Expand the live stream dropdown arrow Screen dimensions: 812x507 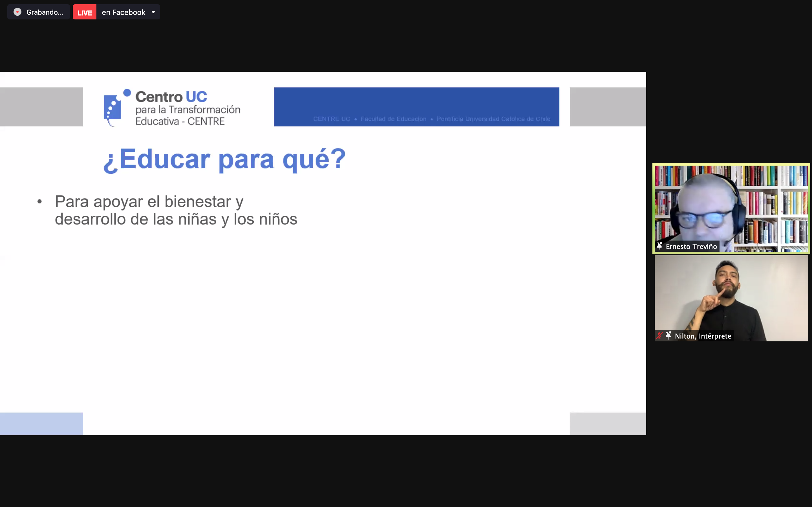tap(153, 12)
